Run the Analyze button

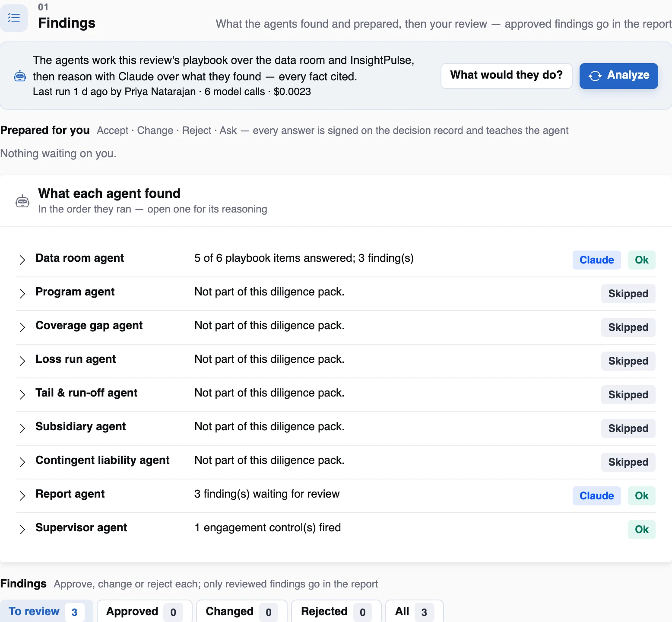pos(618,76)
